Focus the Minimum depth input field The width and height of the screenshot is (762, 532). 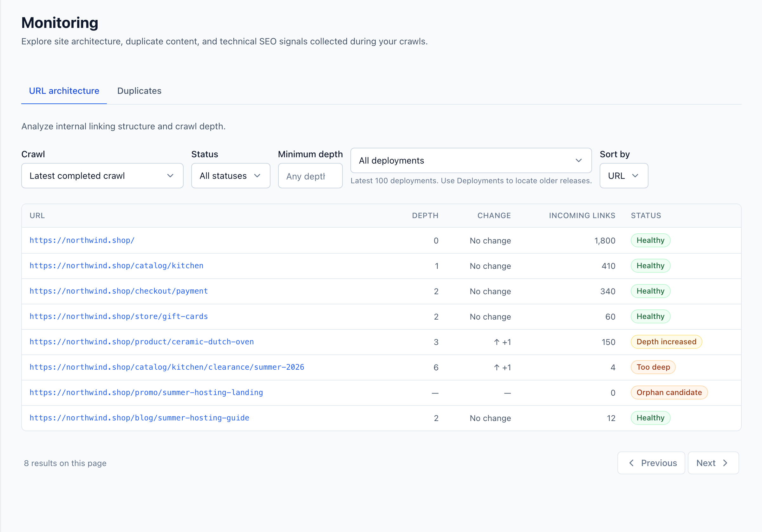pyautogui.click(x=310, y=176)
